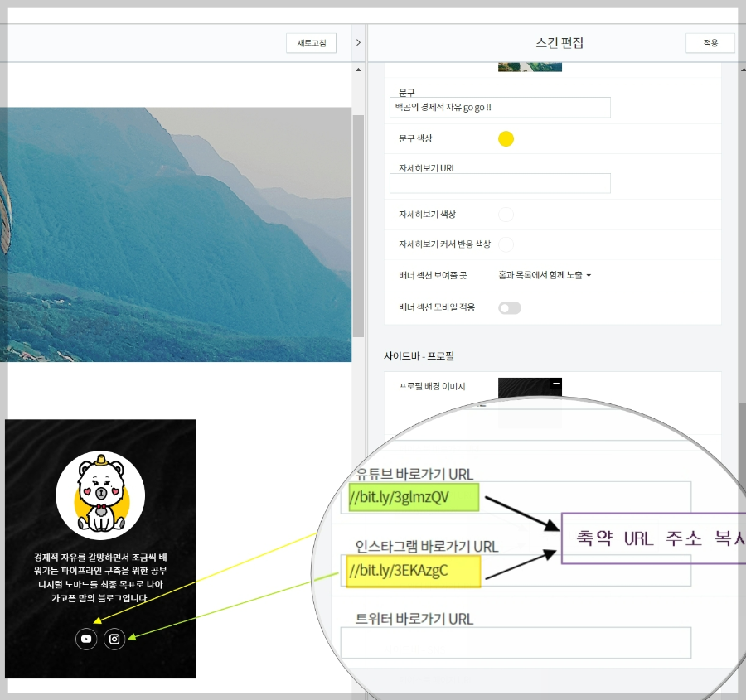746x700 pixels.
Task: Click the 새로고침 refresh button
Action: pos(311,42)
